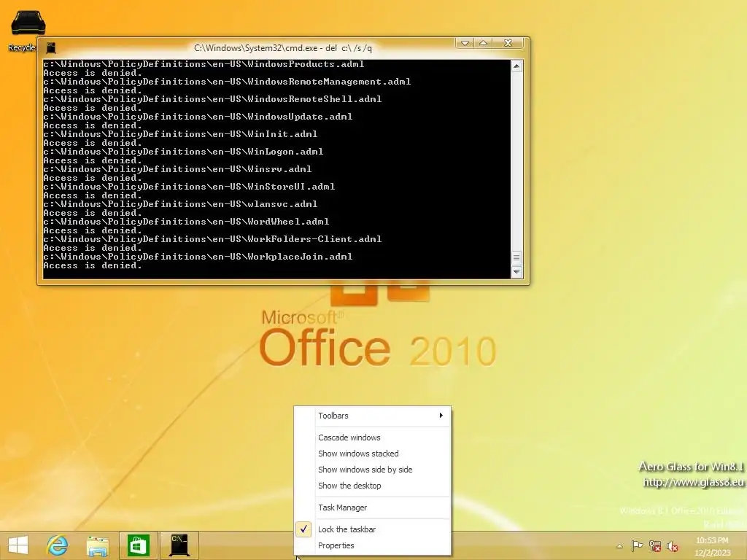Close the cmd.exe window
The width and height of the screenshot is (747, 560).
tap(508, 43)
